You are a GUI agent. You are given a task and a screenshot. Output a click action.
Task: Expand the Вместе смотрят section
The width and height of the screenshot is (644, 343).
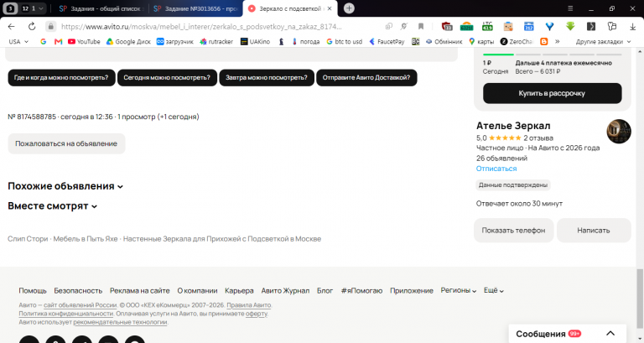[52, 205]
